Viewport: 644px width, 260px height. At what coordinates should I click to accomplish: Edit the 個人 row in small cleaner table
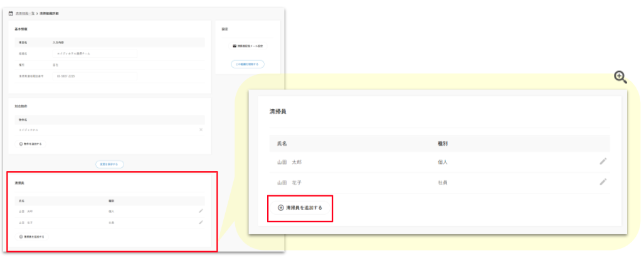click(201, 211)
